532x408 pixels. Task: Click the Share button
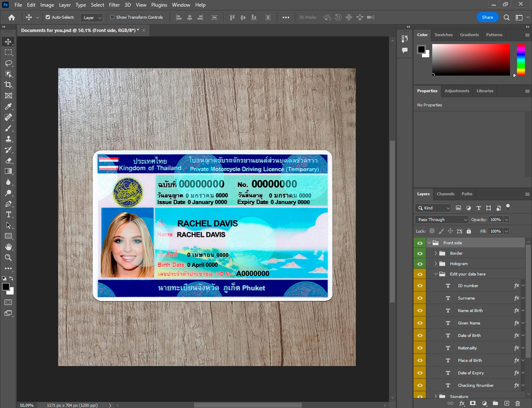pyautogui.click(x=487, y=17)
